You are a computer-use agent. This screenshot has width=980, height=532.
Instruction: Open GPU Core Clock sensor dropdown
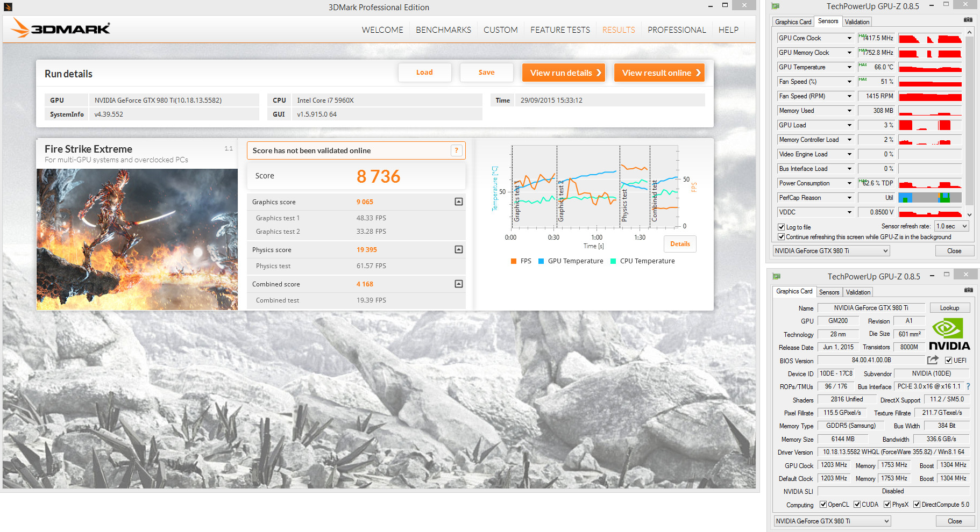[x=849, y=38]
